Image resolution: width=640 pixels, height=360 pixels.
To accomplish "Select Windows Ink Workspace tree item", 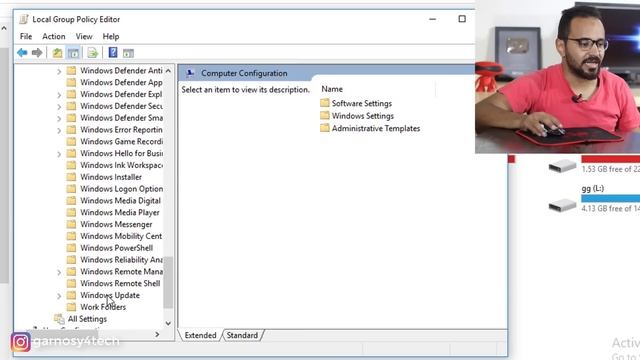I will point(121,165).
